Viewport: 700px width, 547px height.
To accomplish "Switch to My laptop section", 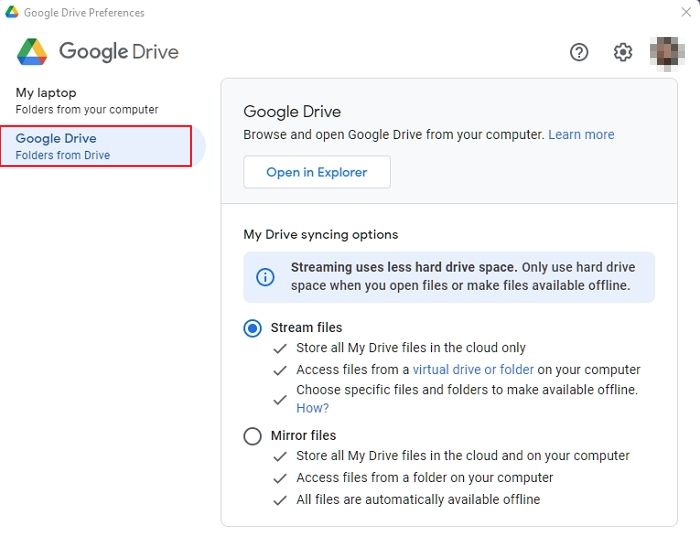I will [87, 101].
